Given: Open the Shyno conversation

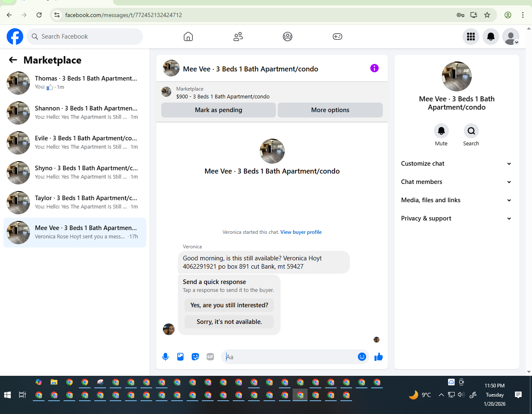Looking at the screenshot, I should 75,173.
